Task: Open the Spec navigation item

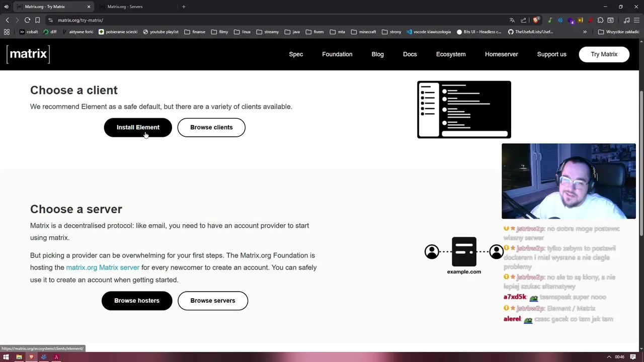Action: pos(296,54)
